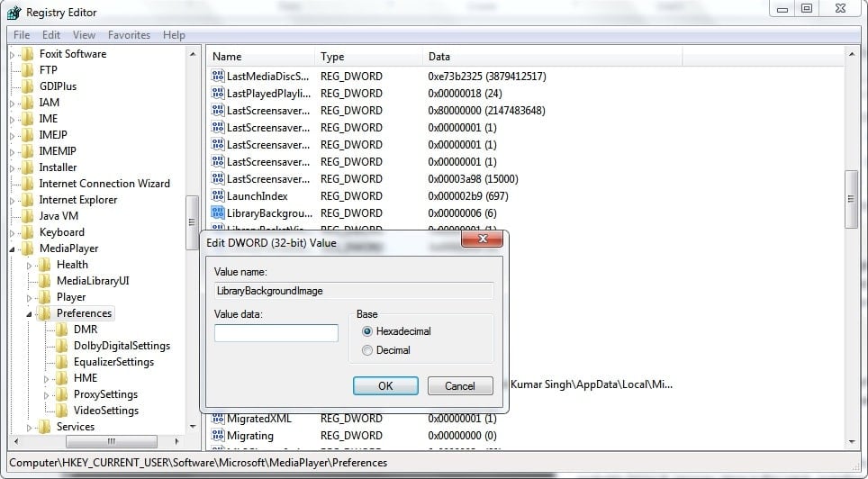The height and width of the screenshot is (479, 868).
Task: Click the Internet Connection Wizard folder icon
Action: pos(27,184)
